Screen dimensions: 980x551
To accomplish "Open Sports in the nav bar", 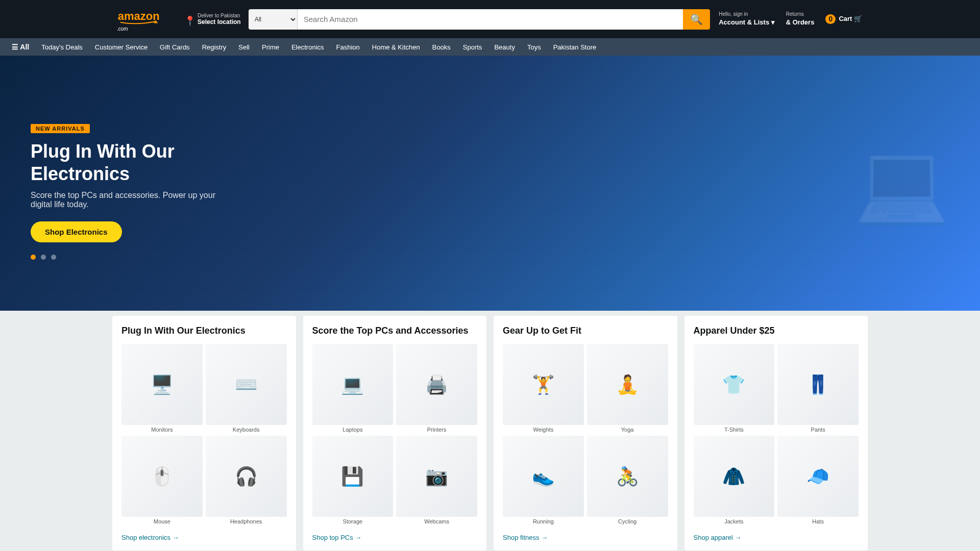I will [x=472, y=47].
